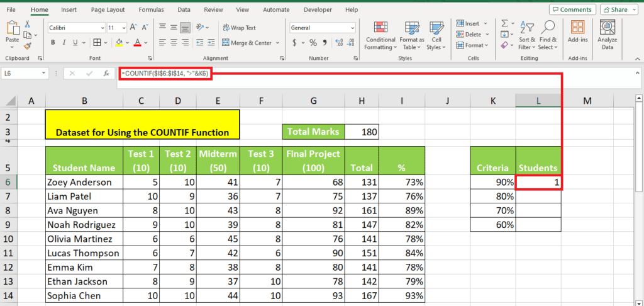Click the Analyze Data icon
The height and width of the screenshot is (306, 644).
(x=607, y=35)
